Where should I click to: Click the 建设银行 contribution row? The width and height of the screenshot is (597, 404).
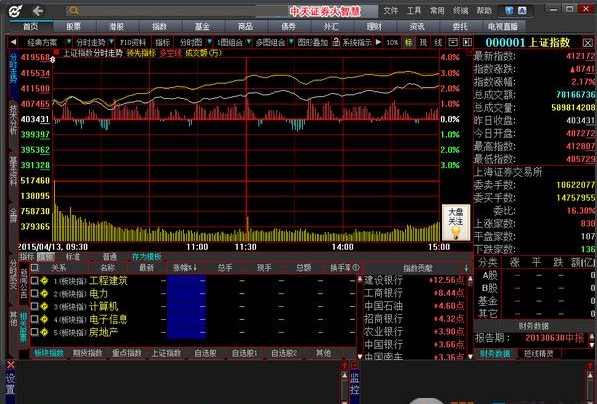(x=414, y=280)
